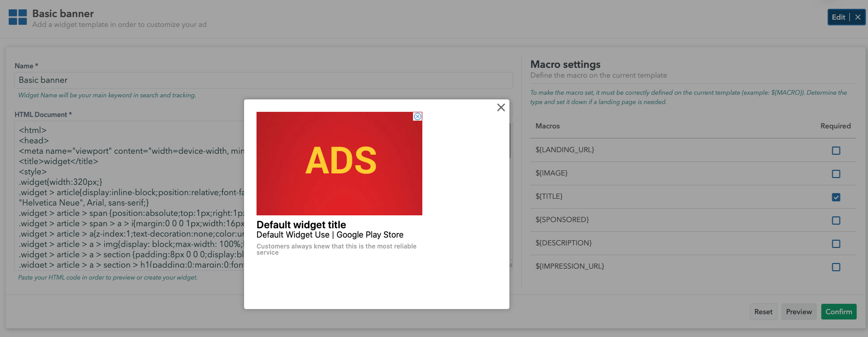Toggle the ${IMPRESSION_URL} required checkbox

pos(835,267)
